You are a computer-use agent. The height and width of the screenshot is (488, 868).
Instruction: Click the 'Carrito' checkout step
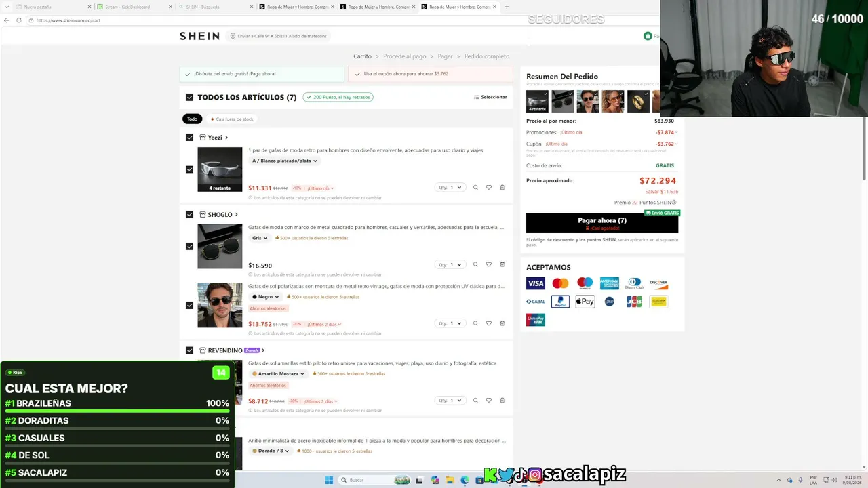pos(362,56)
